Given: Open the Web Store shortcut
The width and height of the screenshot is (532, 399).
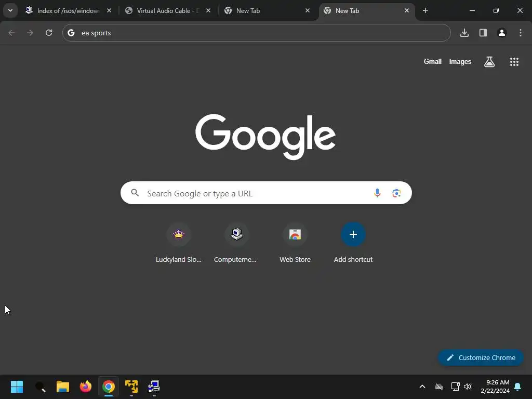Looking at the screenshot, I should tap(295, 243).
